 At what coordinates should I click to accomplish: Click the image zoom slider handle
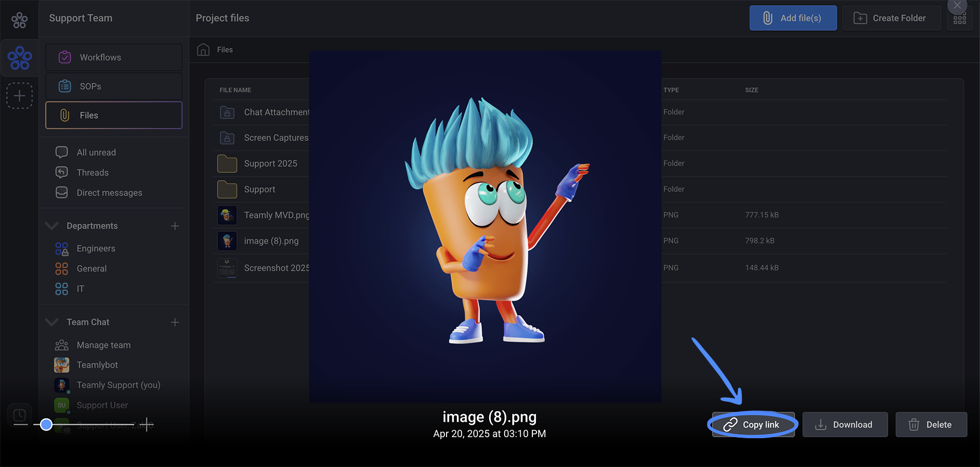pyautogui.click(x=46, y=424)
